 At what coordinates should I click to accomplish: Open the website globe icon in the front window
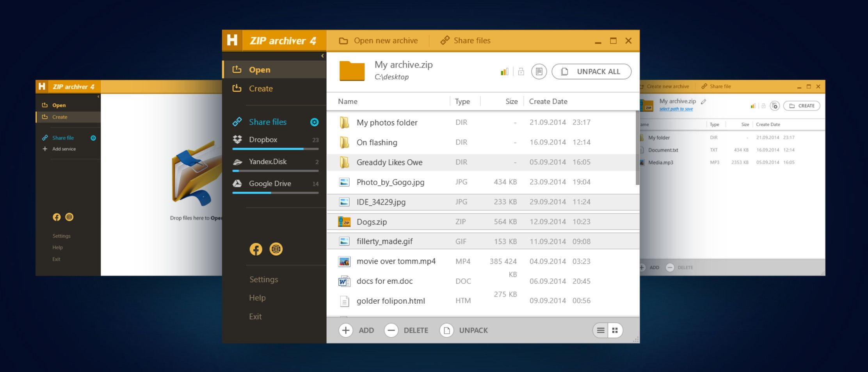click(x=276, y=249)
